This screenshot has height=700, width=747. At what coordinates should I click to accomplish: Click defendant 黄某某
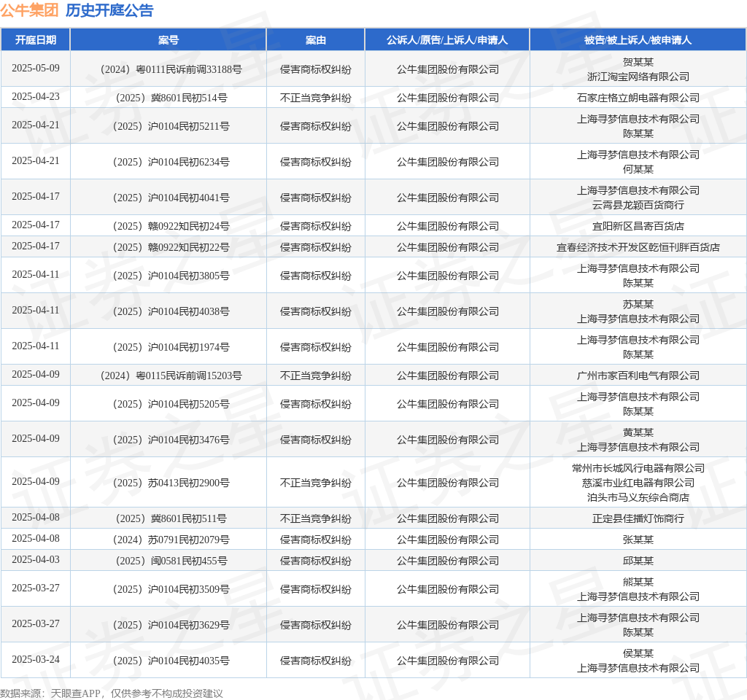pyautogui.click(x=638, y=432)
